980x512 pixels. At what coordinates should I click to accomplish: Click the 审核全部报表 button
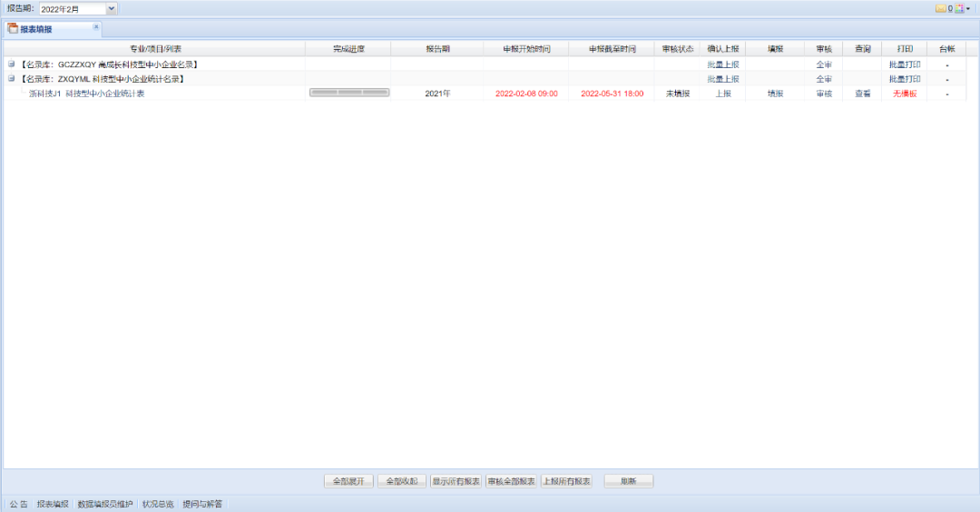(x=511, y=481)
